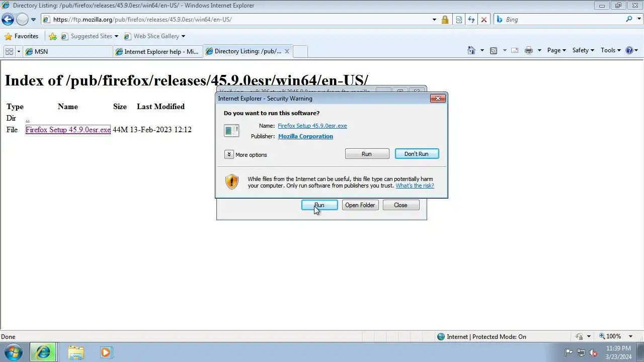Open the Windows Start button

point(13,352)
